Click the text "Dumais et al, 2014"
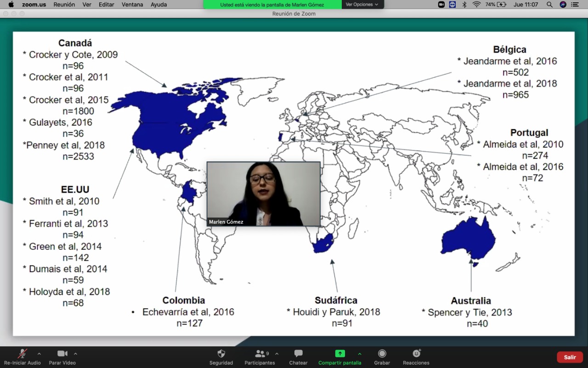 click(68, 269)
